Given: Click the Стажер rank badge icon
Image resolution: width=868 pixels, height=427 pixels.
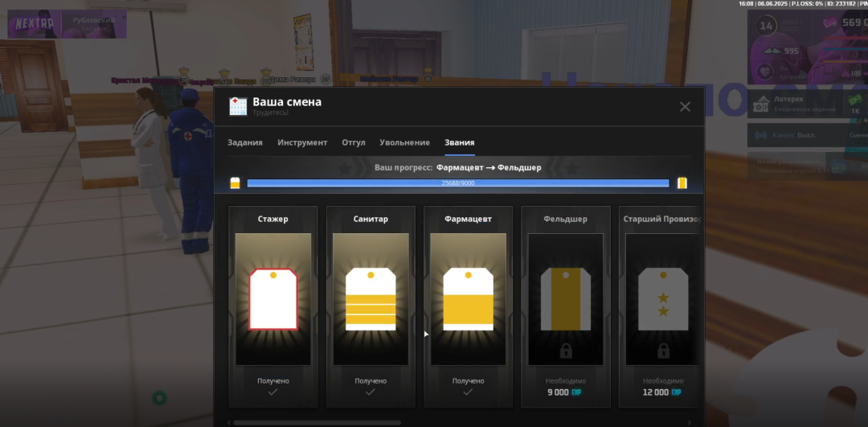Looking at the screenshot, I should (273, 299).
